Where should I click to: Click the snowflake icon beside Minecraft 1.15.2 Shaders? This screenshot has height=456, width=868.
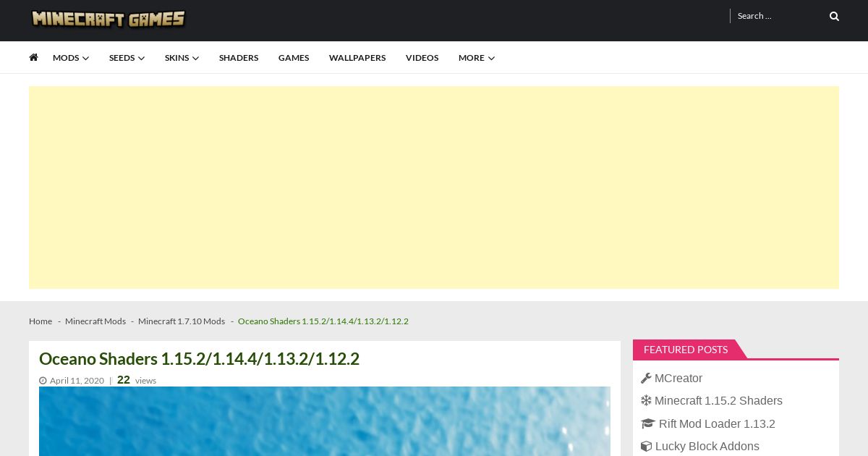click(x=646, y=400)
